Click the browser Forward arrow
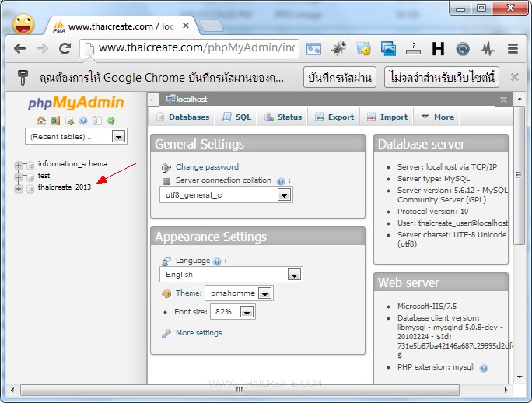The height and width of the screenshot is (403, 532). [43, 49]
